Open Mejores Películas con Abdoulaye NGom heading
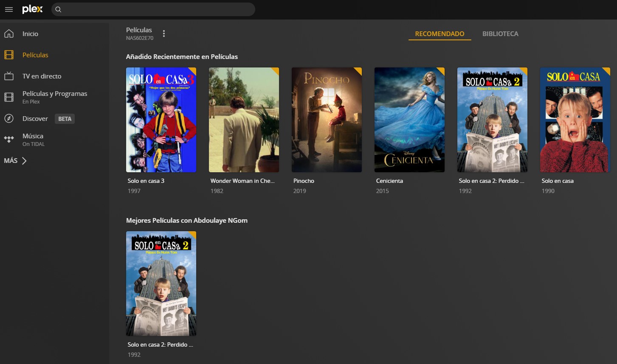Image resolution: width=617 pixels, height=364 pixels. (187, 220)
